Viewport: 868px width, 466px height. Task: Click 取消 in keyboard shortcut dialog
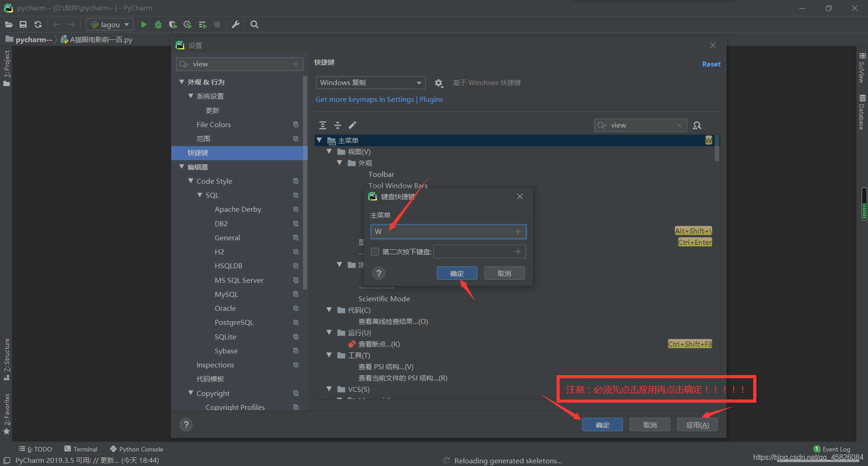505,273
